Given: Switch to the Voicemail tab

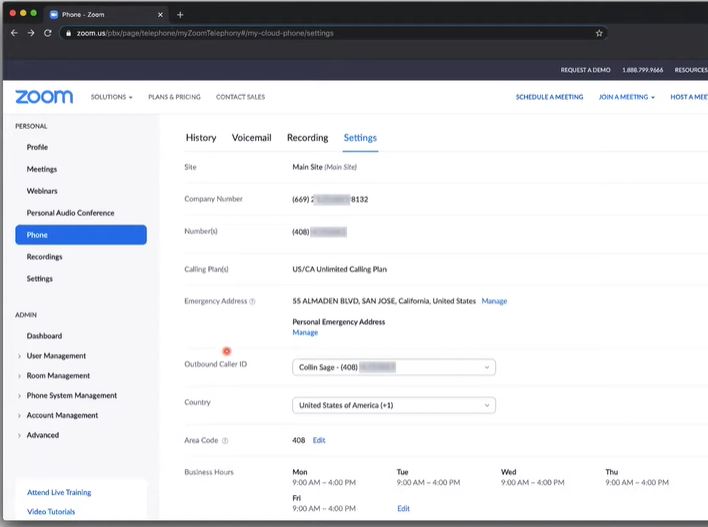Looking at the screenshot, I should (252, 138).
